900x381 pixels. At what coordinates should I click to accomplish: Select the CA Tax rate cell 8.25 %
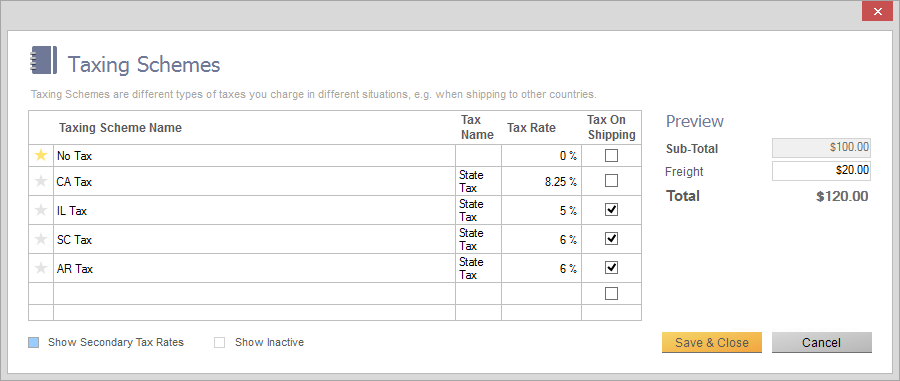(x=541, y=181)
